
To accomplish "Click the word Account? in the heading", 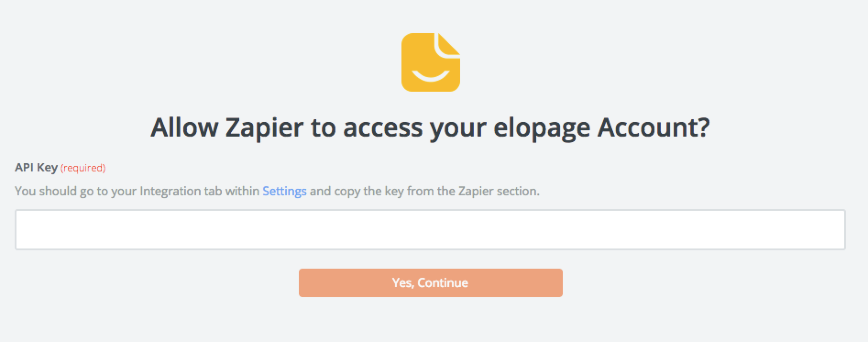I will point(654,127).
